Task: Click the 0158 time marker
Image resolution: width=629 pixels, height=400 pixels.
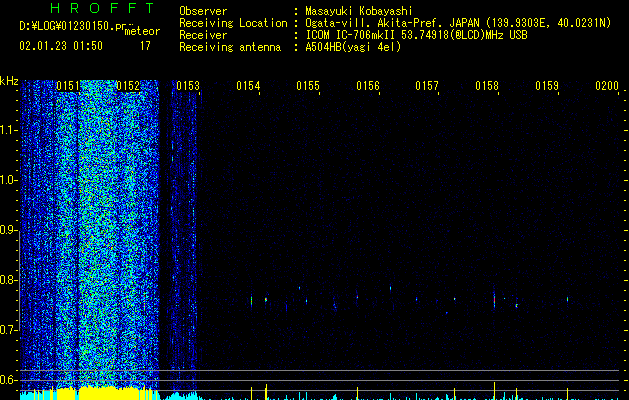Action: 487,86
